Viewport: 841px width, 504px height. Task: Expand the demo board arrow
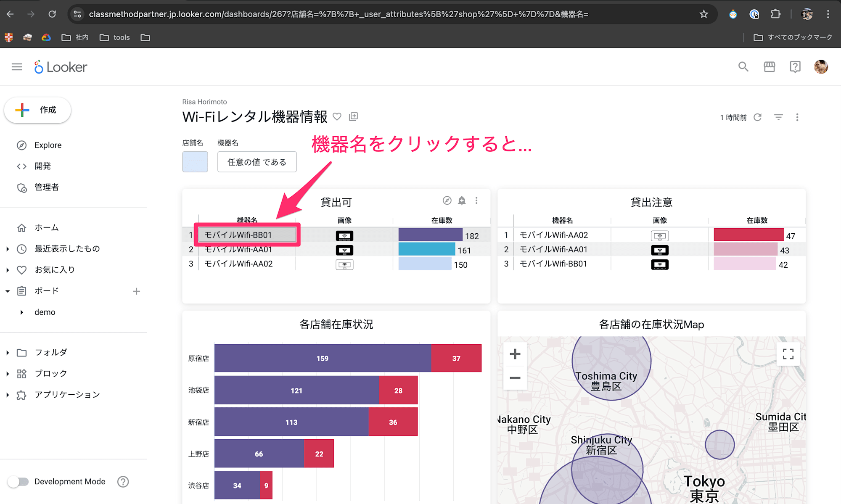pyautogui.click(x=22, y=312)
